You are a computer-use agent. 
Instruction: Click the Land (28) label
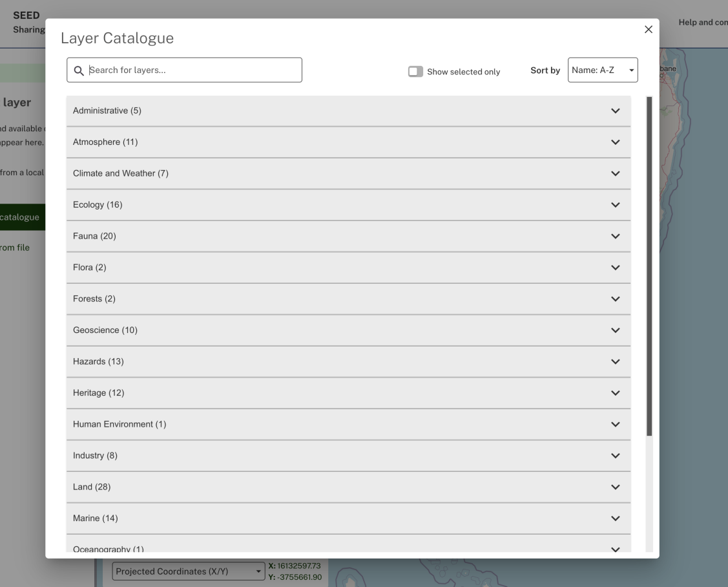tap(92, 487)
